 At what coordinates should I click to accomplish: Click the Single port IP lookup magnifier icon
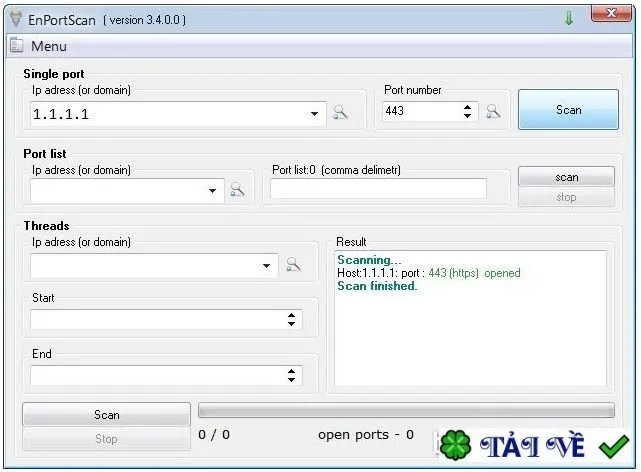pos(340,112)
